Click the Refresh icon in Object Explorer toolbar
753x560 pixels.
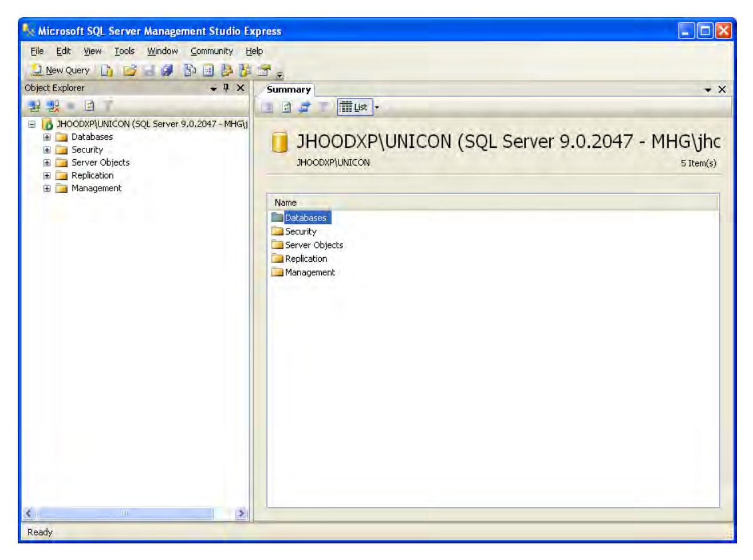tap(89, 106)
